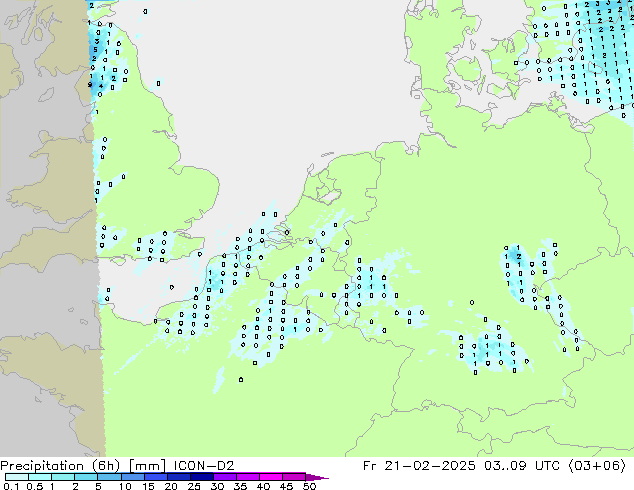Viewport: 634px width, 490px height.
Task: Click the '21-02-2025' date text
Action: point(430,466)
